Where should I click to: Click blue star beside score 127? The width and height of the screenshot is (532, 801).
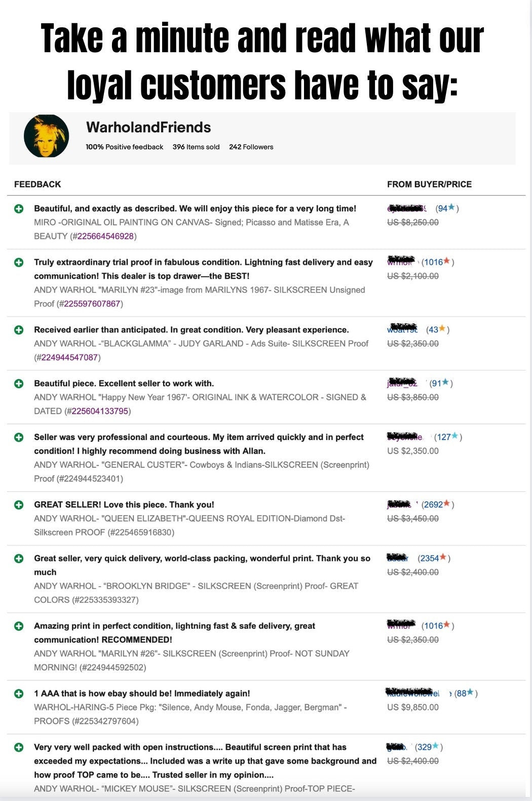(x=453, y=436)
